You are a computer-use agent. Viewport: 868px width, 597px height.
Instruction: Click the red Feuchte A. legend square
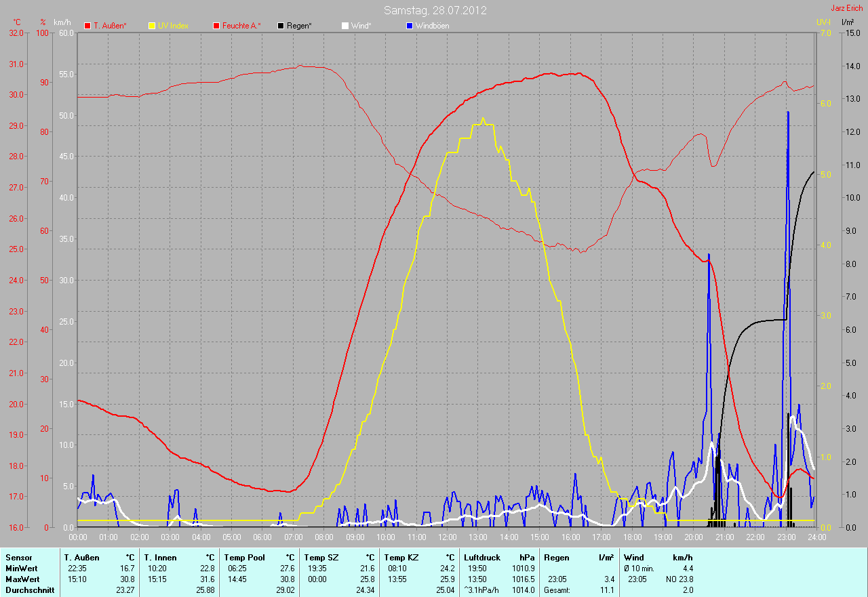[x=216, y=26]
